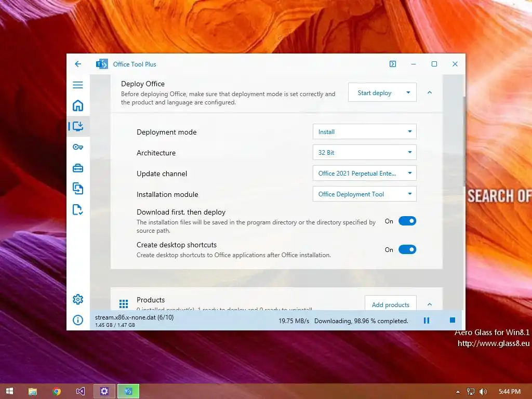Minimize the Office Tool Plus window
This screenshot has height=399, width=532.
click(x=413, y=64)
